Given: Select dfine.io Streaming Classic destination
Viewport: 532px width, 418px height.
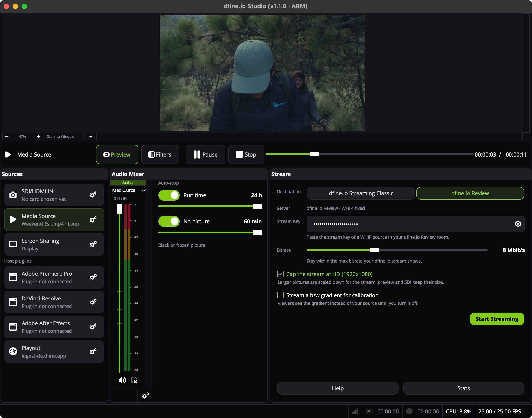Looking at the screenshot, I should click(x=361, y=193).
